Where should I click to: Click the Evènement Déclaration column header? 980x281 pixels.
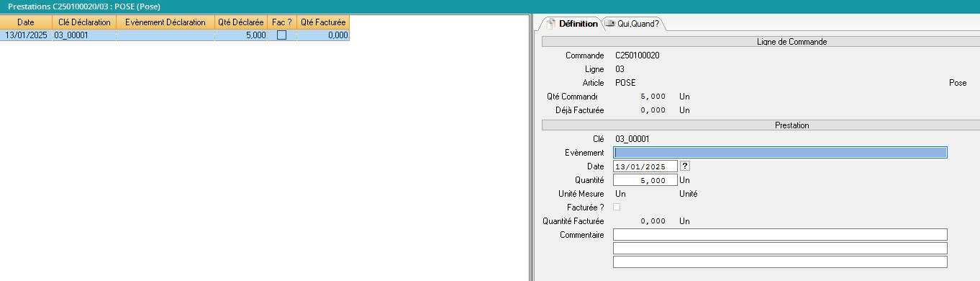pyautogui.click(x=165, y=22)
